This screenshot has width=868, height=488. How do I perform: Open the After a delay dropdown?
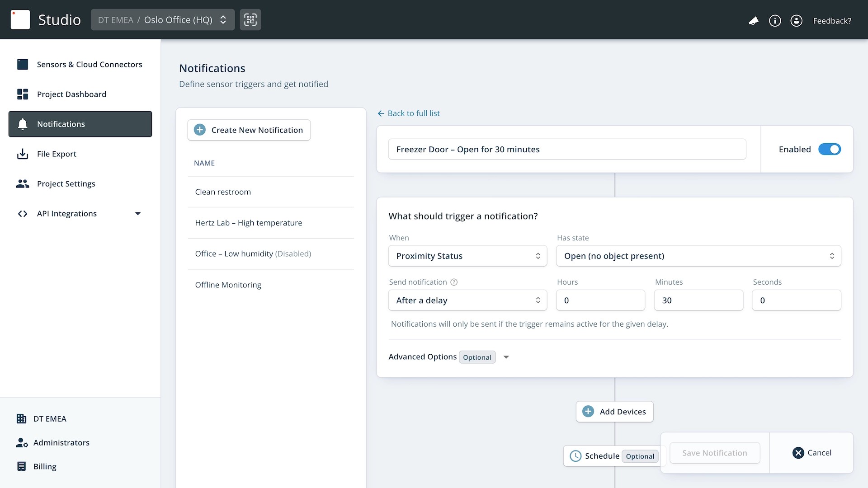467,300
